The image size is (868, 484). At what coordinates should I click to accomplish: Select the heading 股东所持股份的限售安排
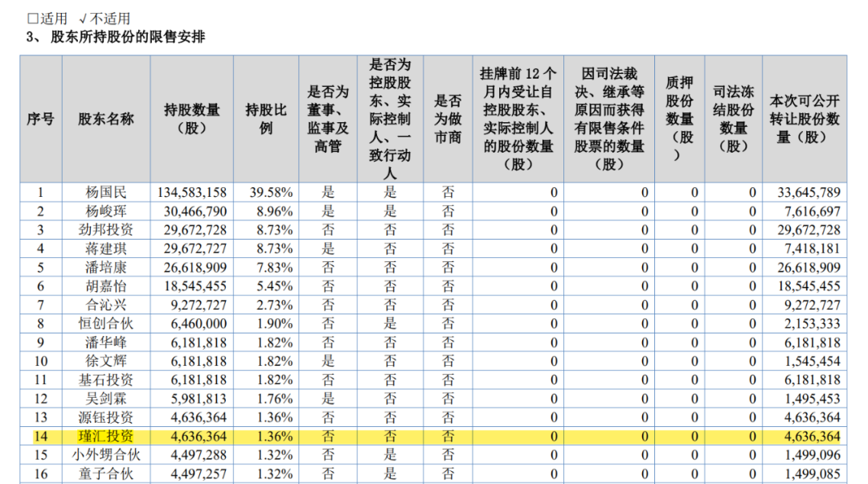(128, 37)
